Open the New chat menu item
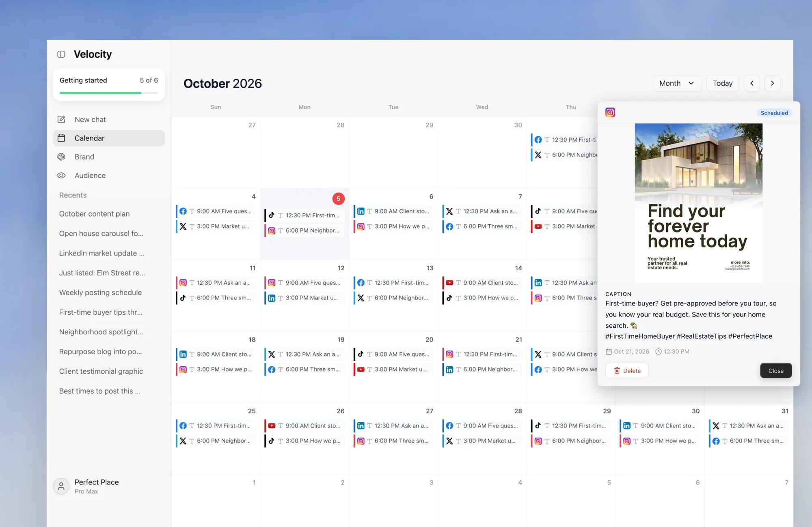The width and height of the screenshot is (812, 527). [109, 119]
